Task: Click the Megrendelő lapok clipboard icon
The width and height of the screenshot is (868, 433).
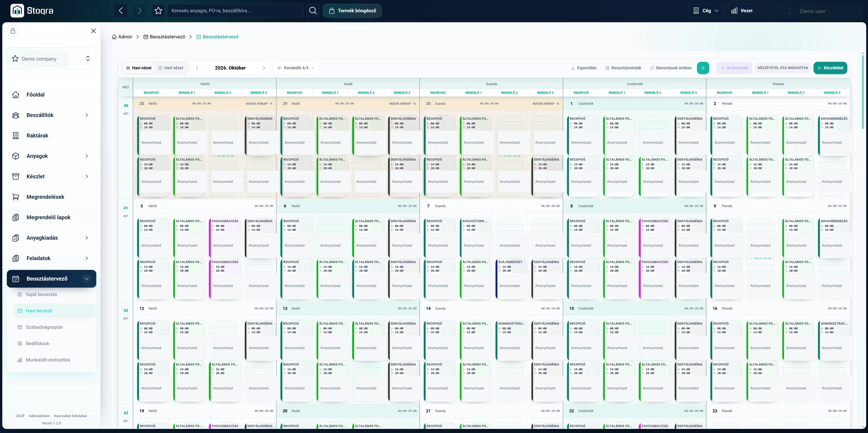Action: [x=15, y=217]
